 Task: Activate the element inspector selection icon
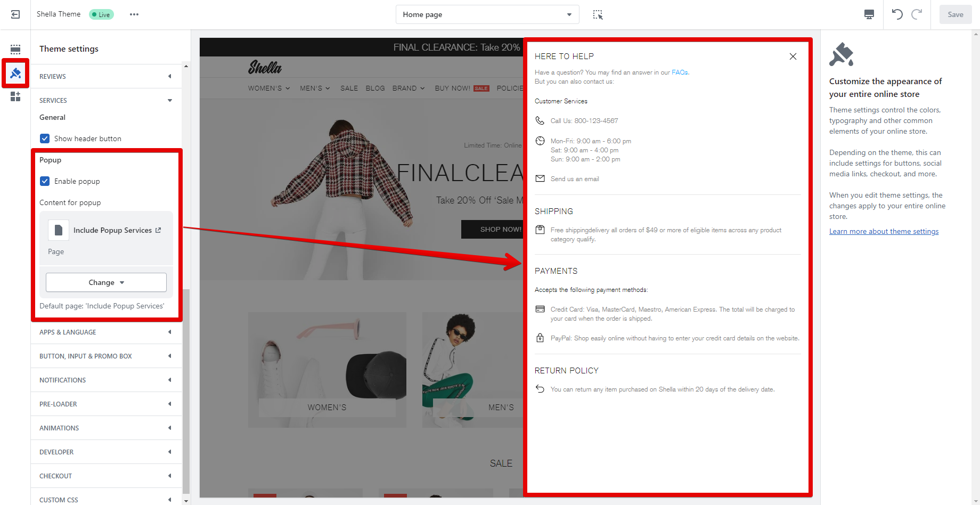click(598, 14)
